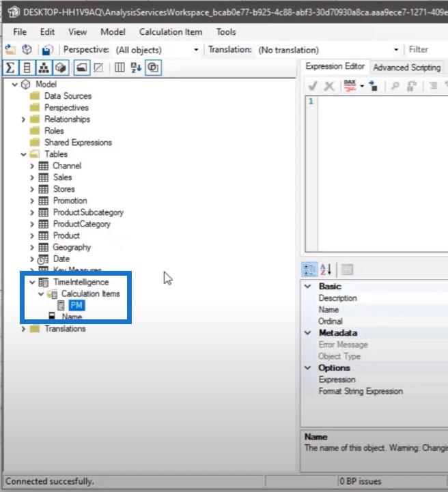448x492 pixels.
Task: Click the indent lines icon
Action: [433, 86]
